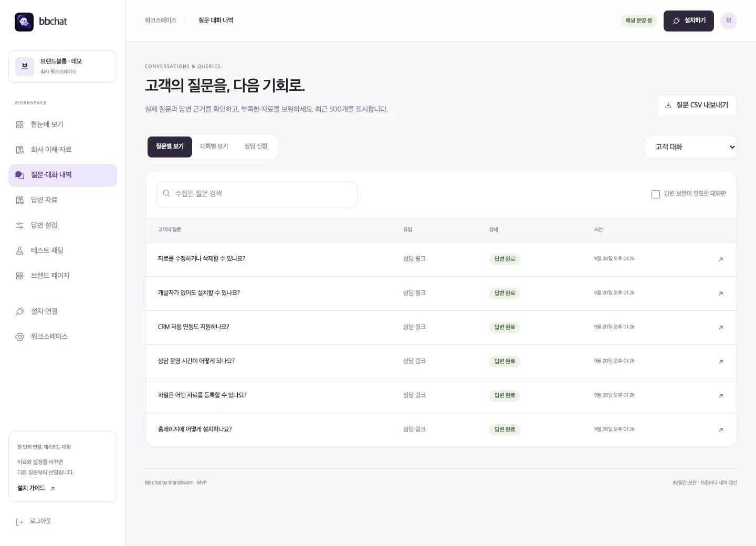Go to 한눈에 보기 in sidebar
756x546 pixels.
[62, 124]
